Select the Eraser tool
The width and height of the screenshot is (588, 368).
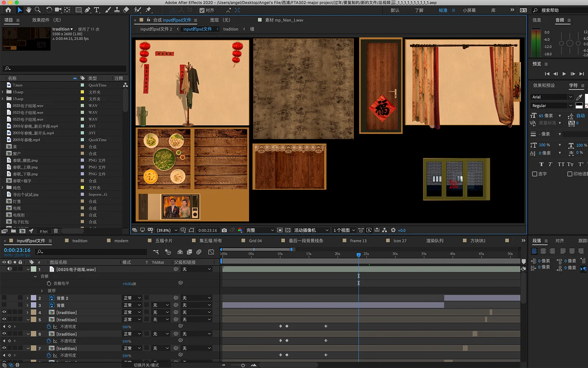pos(126,10)
